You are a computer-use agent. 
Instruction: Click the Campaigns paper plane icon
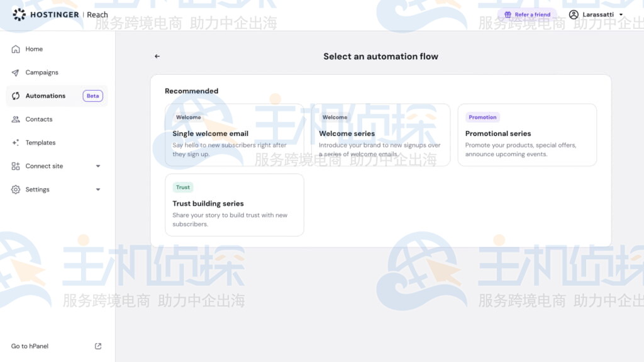click(x=16, y=72)
